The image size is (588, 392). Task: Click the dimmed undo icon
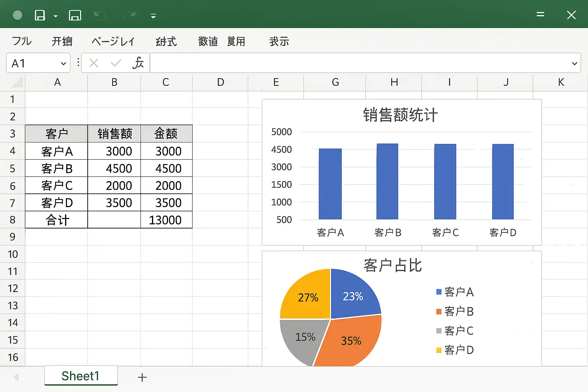(x=100, y=15)
